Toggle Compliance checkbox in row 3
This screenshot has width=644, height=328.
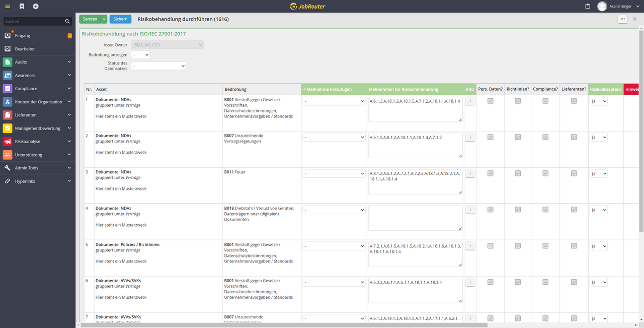[545, 173]
